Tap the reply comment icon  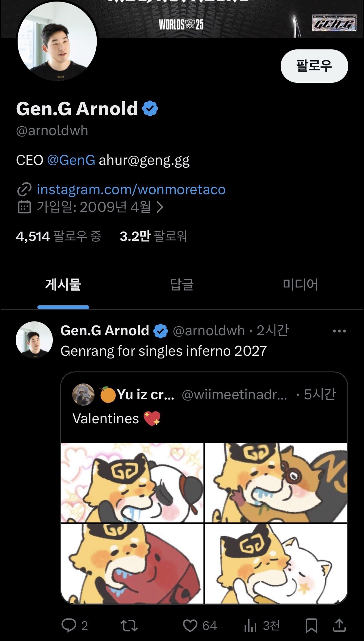click(69, 626)
